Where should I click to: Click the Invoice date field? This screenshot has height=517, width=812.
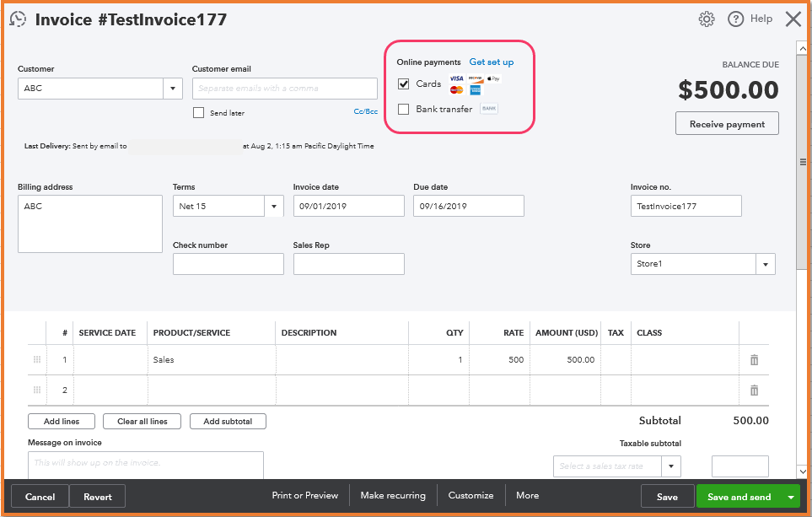pos(348,206)
